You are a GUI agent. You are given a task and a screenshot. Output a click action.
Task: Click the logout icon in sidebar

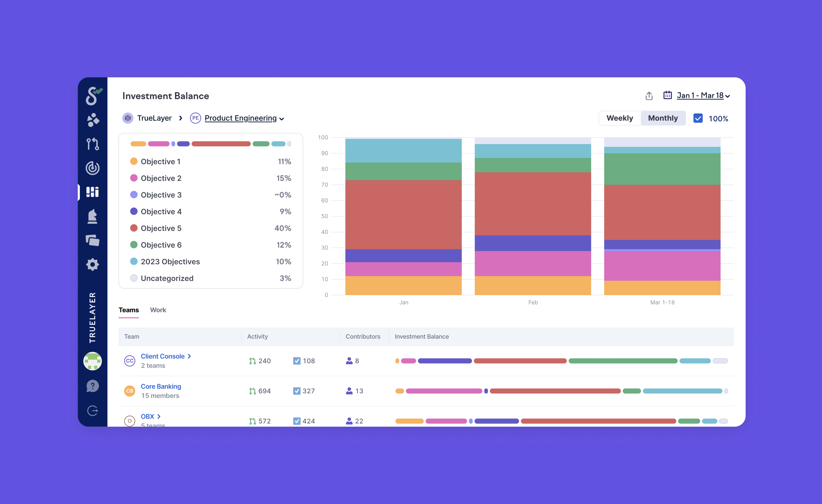click(92, 411)
